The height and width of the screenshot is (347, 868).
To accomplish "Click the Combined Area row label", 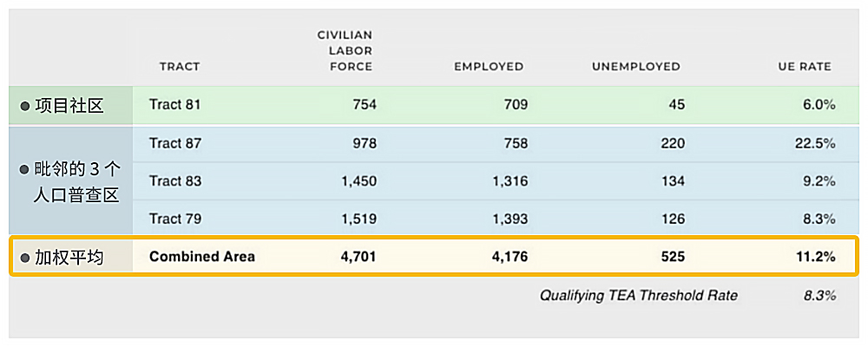I will [x=202, y=257].
